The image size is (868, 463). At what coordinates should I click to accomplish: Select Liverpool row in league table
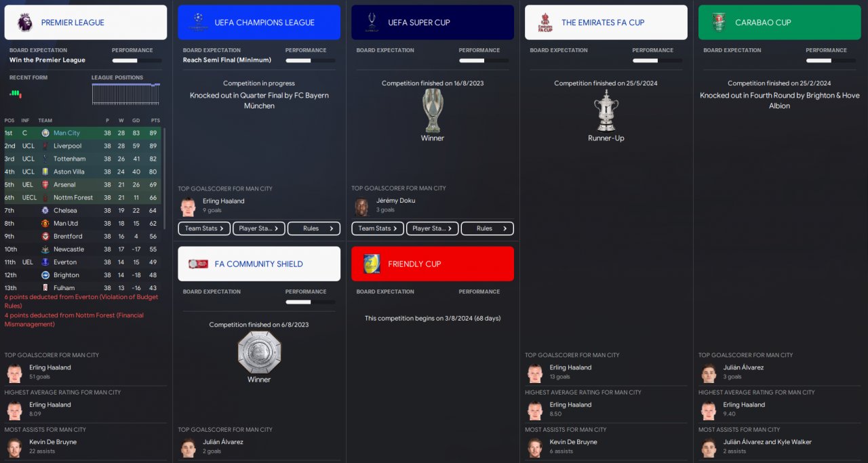pyautogui.click(x=83, y=146)
